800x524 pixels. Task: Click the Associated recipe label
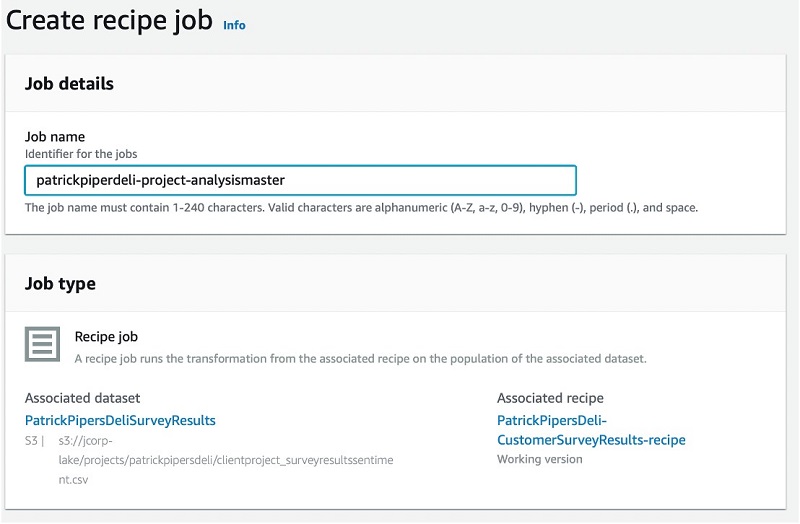pos(551,398)
